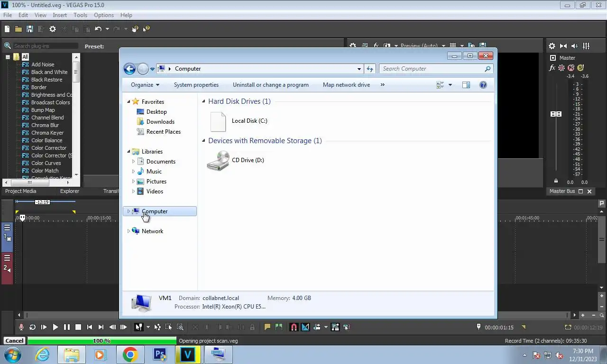Open the What's This help cursor icon
Viewport: 607px width, 364px height.
tap(146, 29)
